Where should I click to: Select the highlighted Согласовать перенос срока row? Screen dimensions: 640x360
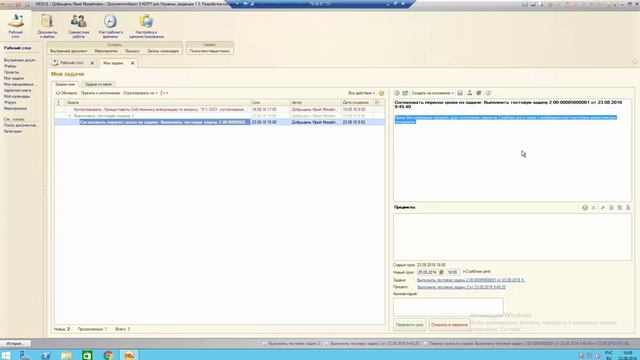click(x=219, y=122)
